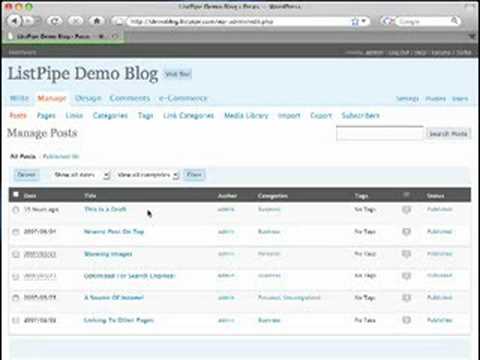Open the 'View all categories' dropdown
This screenshot has height=360, width=480.
pyautogui.click(x=148, y=175)
